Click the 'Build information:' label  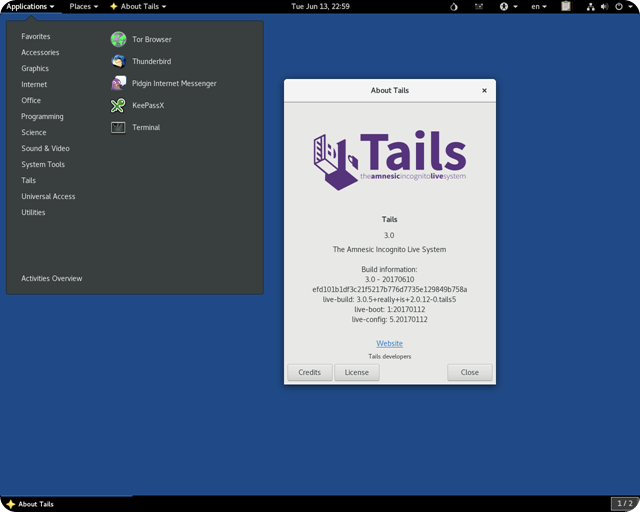[389, 269]
